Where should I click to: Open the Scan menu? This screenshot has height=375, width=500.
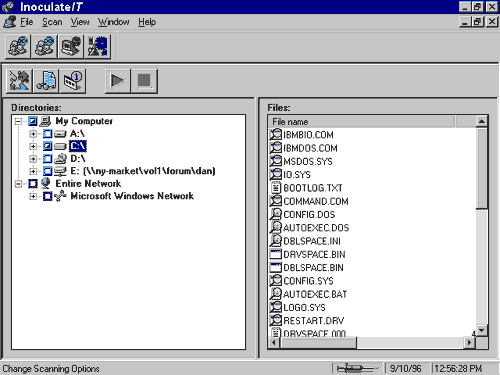52,22
